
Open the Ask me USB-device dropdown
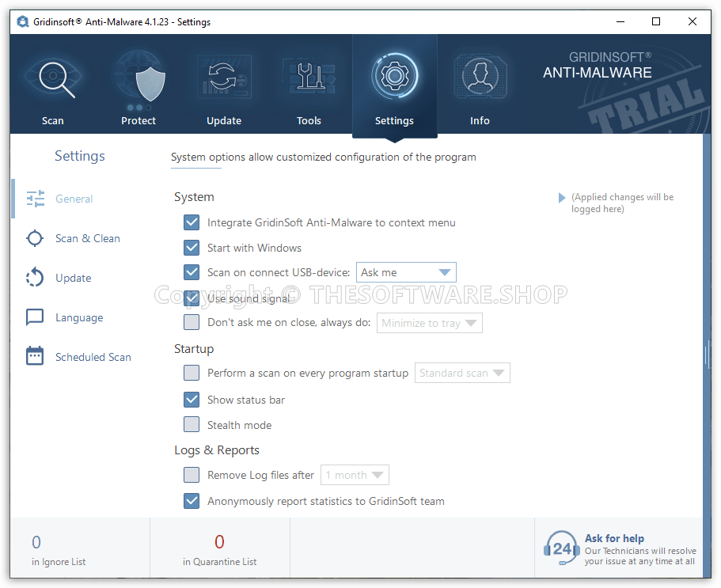406,272
